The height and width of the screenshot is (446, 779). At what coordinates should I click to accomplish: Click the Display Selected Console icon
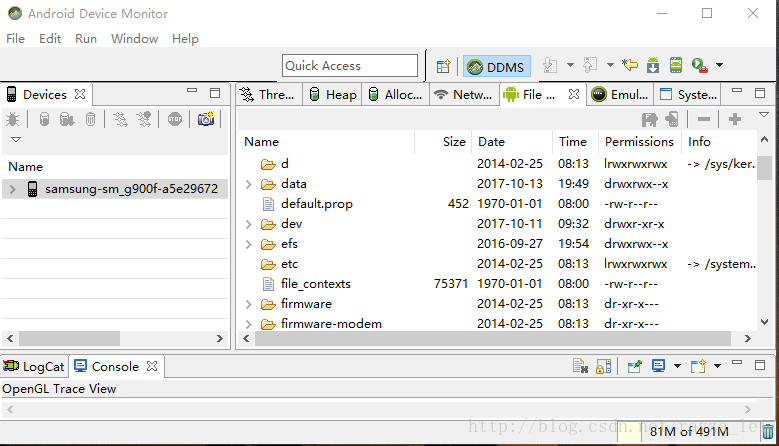(658, 367)
